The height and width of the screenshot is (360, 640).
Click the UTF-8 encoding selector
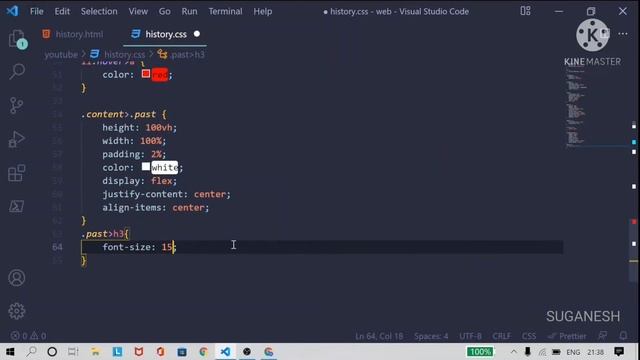470,336
